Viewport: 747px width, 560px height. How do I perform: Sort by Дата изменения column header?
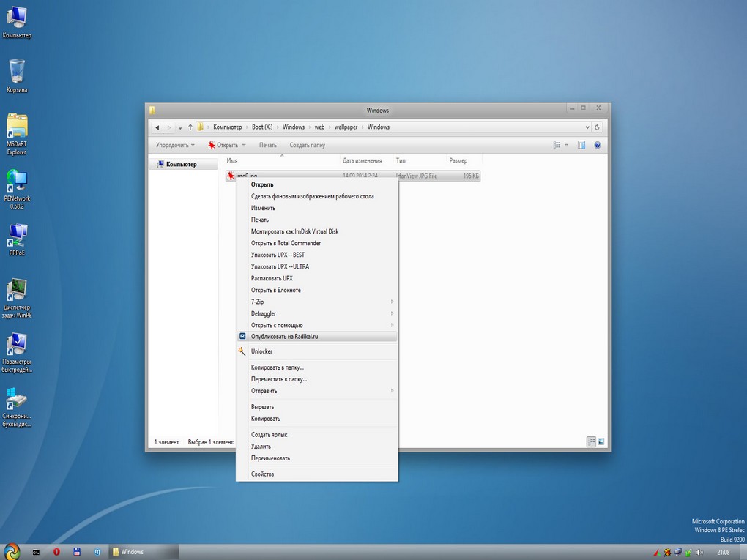tap(362, 161)
